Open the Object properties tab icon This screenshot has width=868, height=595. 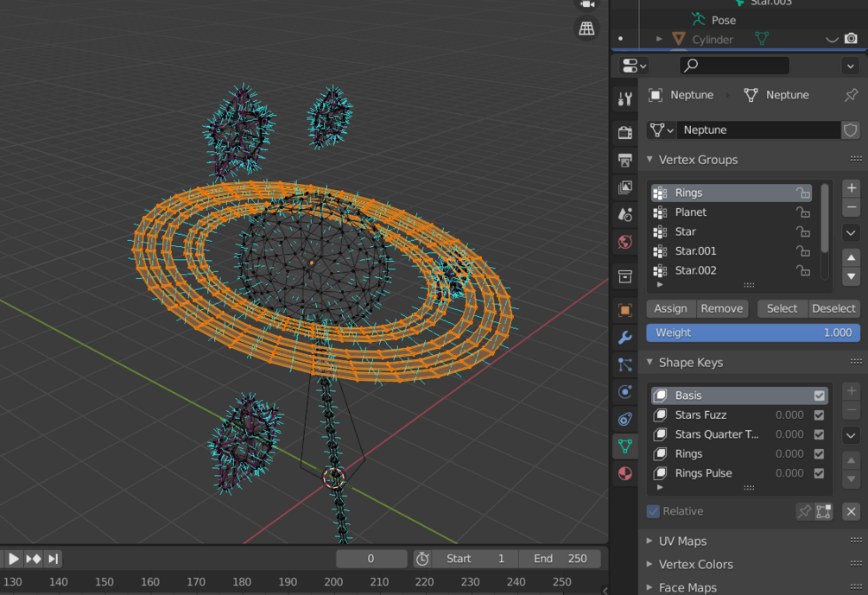(x=625, y=310)
